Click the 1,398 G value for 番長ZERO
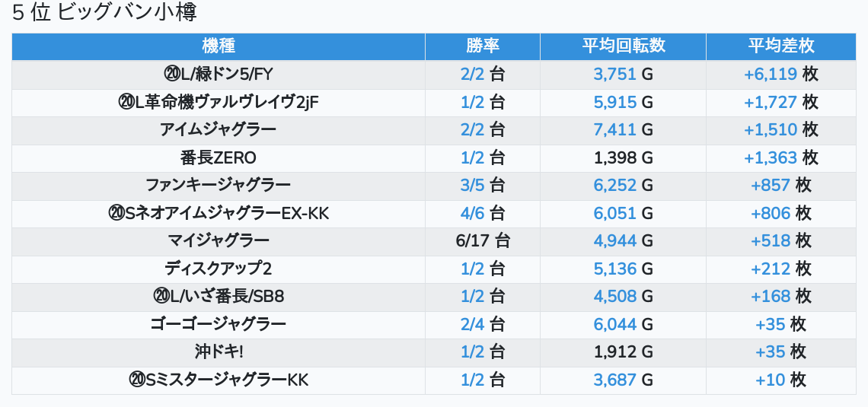The height and width of the screenshot is (407, 868). [623, 158]
